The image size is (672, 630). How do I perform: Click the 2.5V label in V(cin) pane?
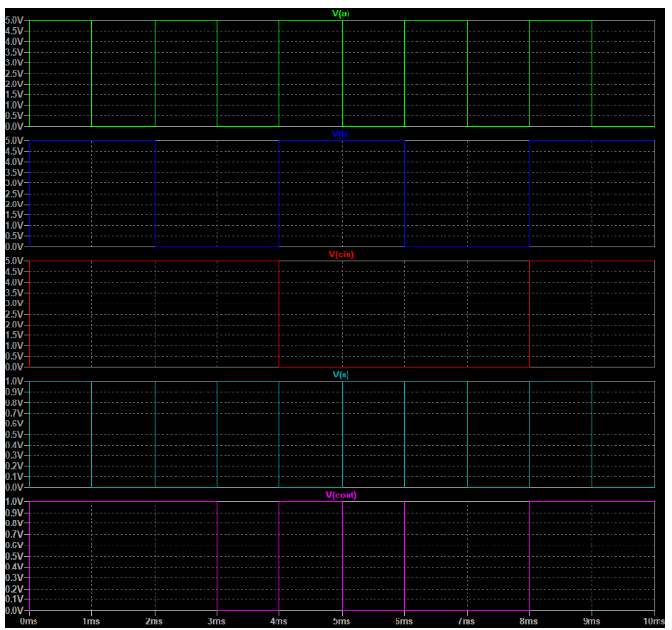pyautogui.click(x=14, y=314)
